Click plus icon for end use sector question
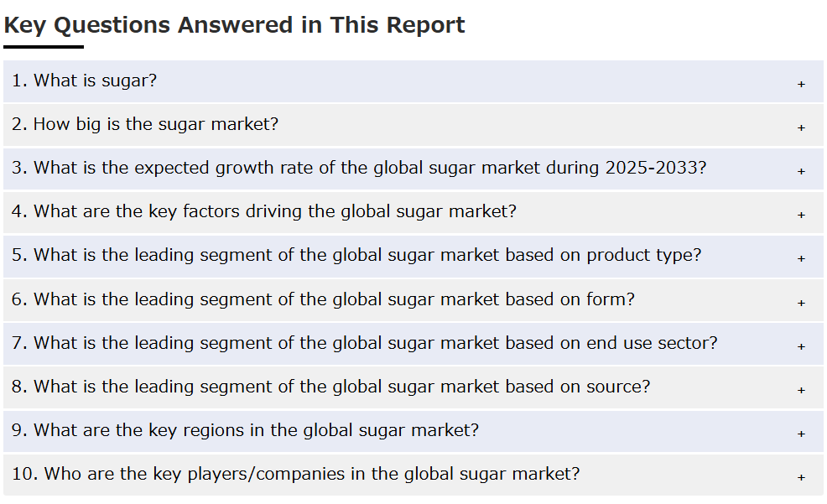Screen dimensions: 827x504 tap(801, 347)
